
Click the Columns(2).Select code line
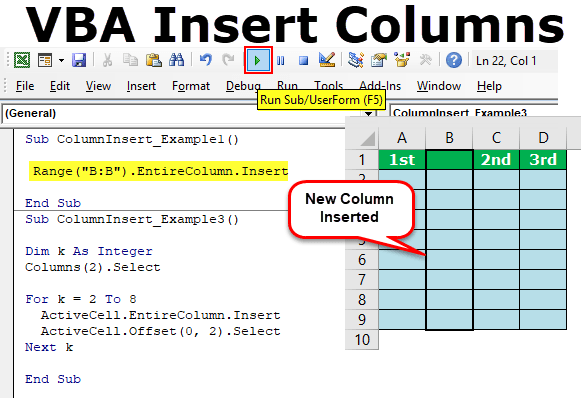click(x=93, y=267)
